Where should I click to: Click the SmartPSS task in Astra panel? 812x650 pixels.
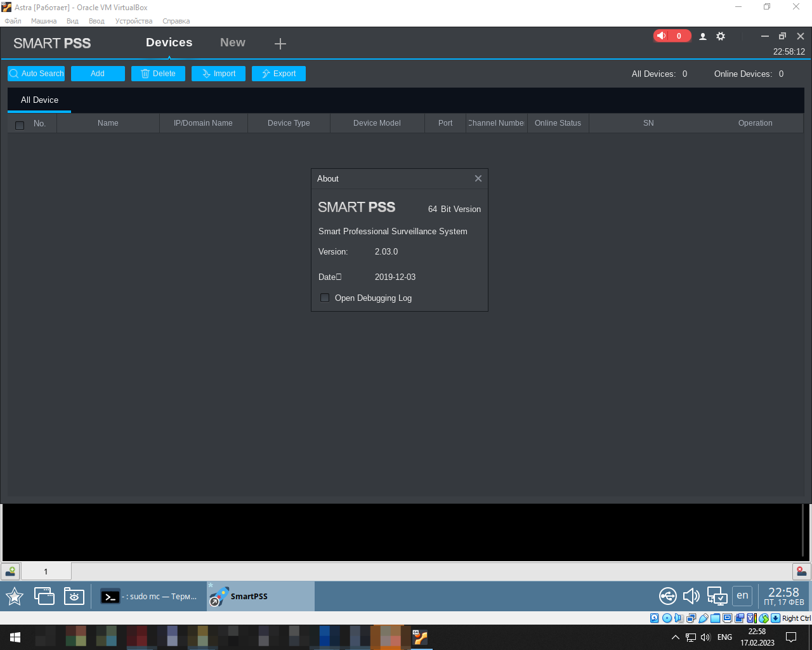tap(260, 596)
